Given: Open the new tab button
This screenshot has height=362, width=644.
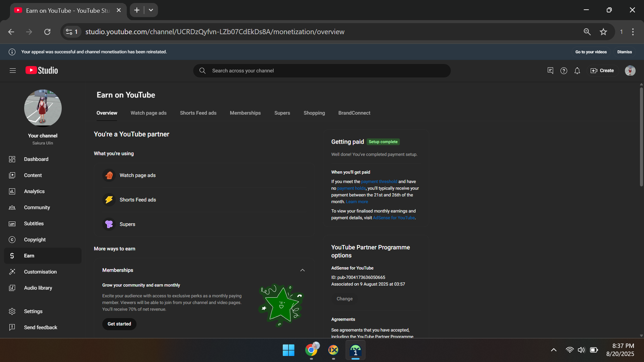Looking at the screenshot, I should pyautogui.click(x=137, y=10).
